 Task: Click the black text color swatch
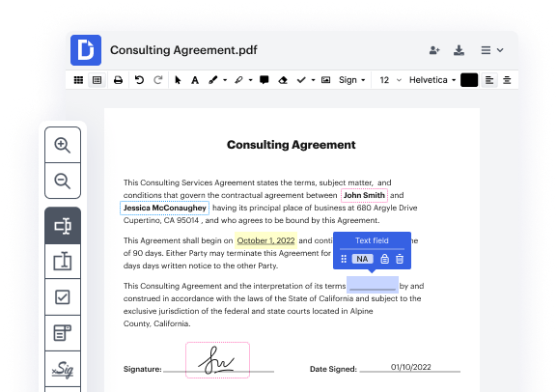pyautogui.click(x=469, y=80)
